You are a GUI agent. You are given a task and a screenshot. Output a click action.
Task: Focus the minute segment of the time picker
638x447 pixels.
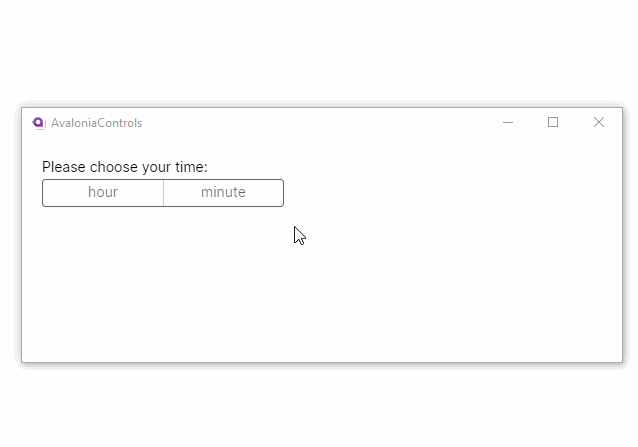coord(223,193)
